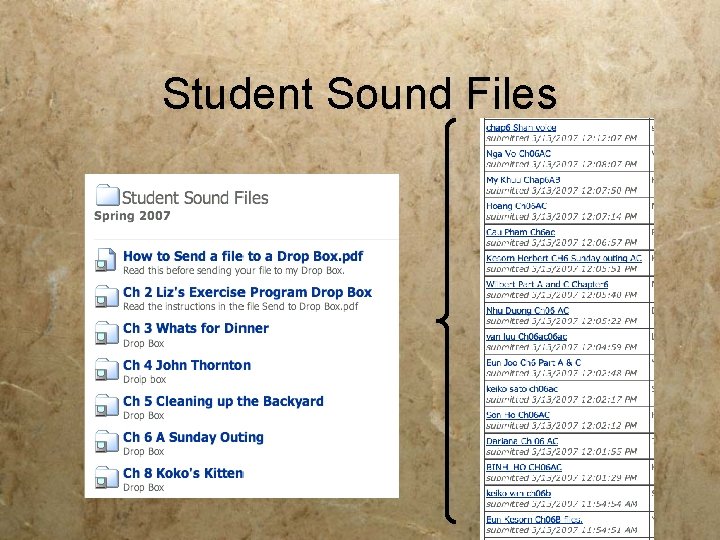Select the 'keiko sato ch06ac' submission
The image size is (720, 540).
click(x=522, y=389)
